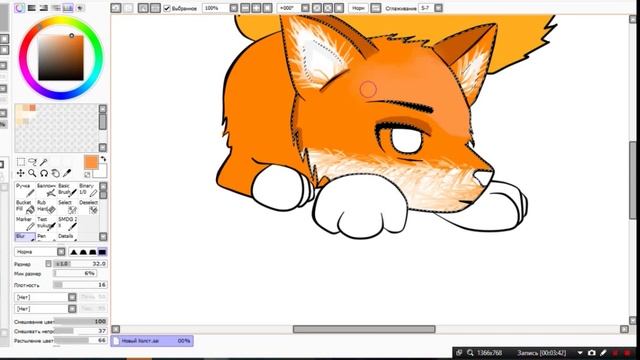Select the zoom magnifier tool

pos(32,173)
